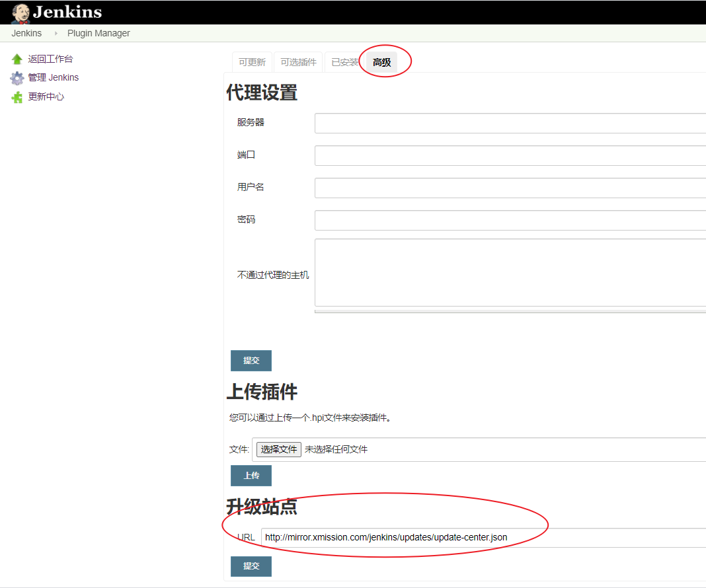Click the Jenkins breadcrumb link

coord(26,33)
